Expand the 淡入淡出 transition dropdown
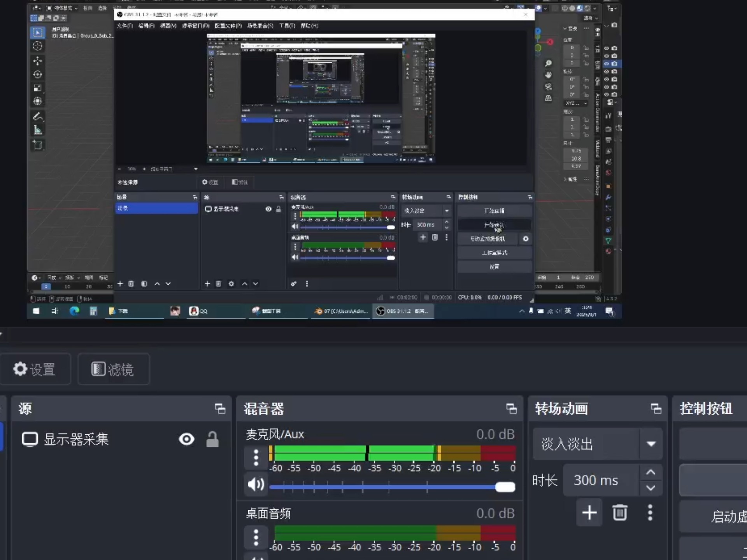The width and height of the screenshot is (747, 560). click(651, 444)
